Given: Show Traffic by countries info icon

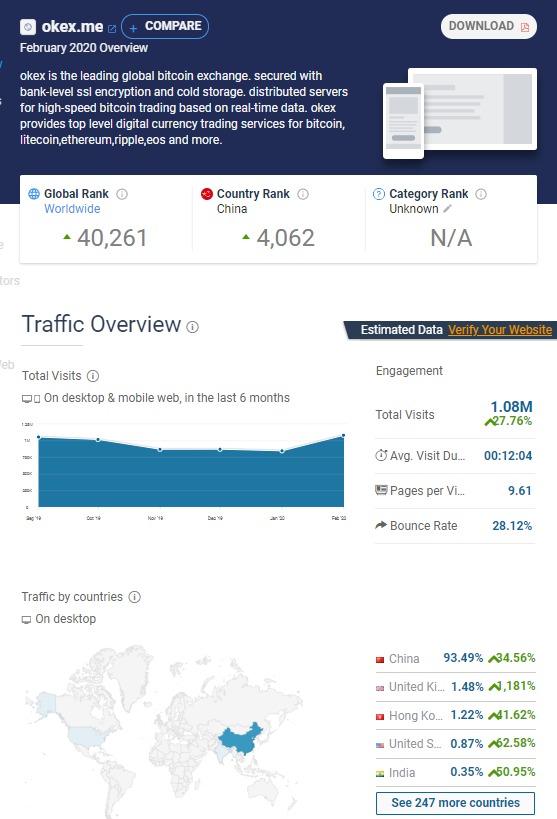Looking at the screenshot, I should pyautogui.click(x=135, y=597).
